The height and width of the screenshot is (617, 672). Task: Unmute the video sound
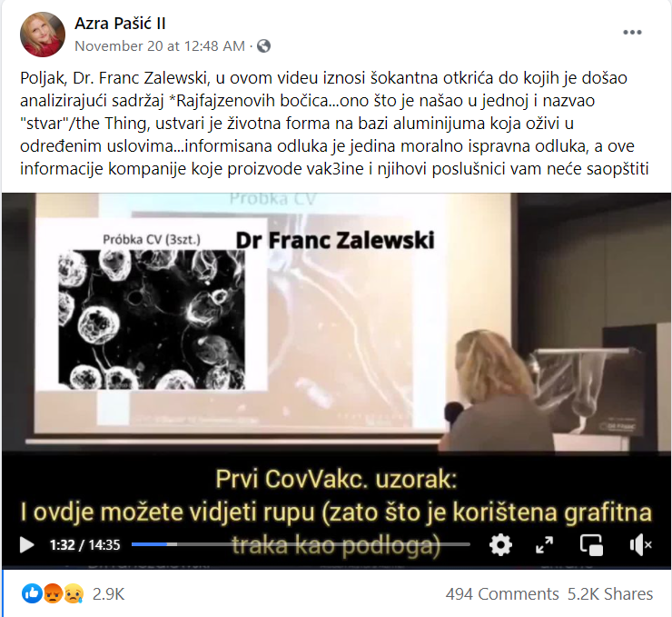coord(640,545)
